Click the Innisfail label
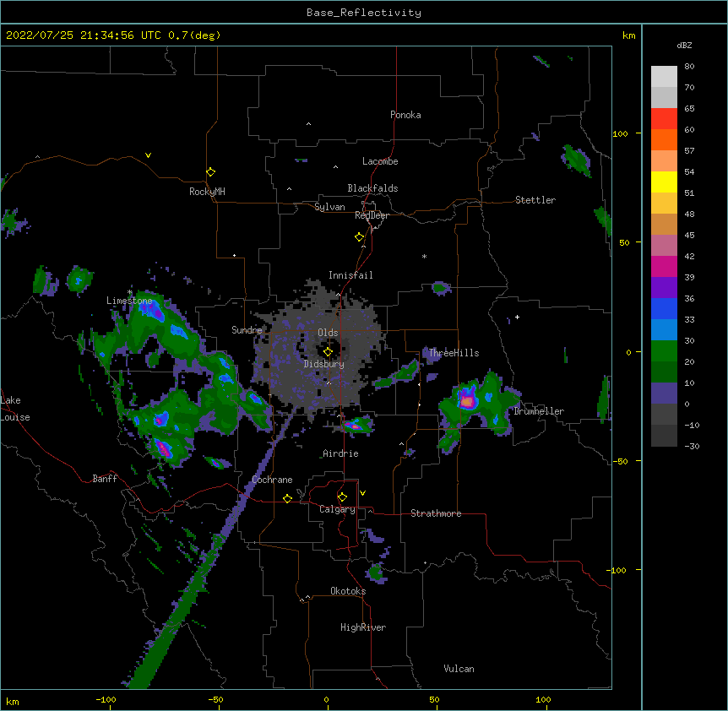Image resolution: width=728 pixels, height=711 pixels. 350,275
